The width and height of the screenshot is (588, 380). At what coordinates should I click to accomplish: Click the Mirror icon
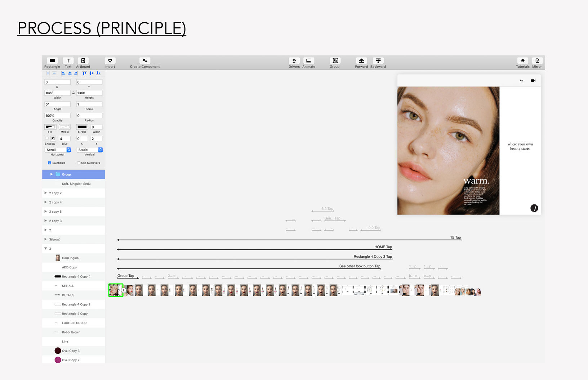537,60
